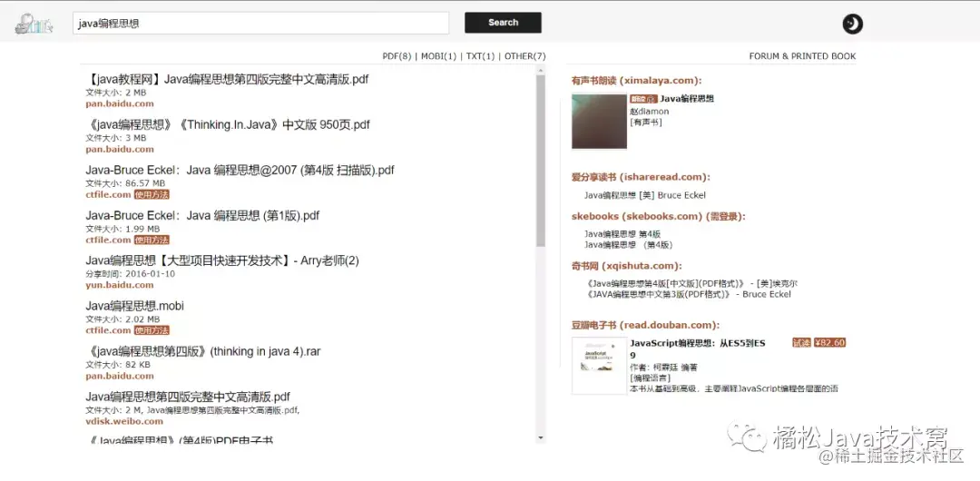Filter results by TXT(1)
The width and height of the screenshot is (980, 481).
[x=480, y=56]
